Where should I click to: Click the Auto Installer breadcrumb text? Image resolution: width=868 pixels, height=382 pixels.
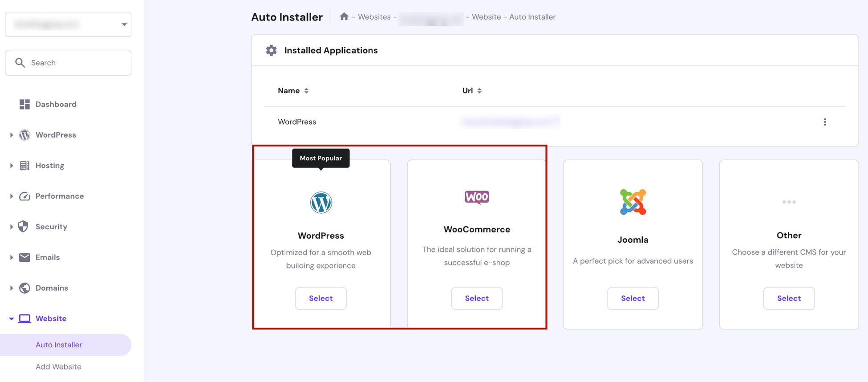point(532,17)
